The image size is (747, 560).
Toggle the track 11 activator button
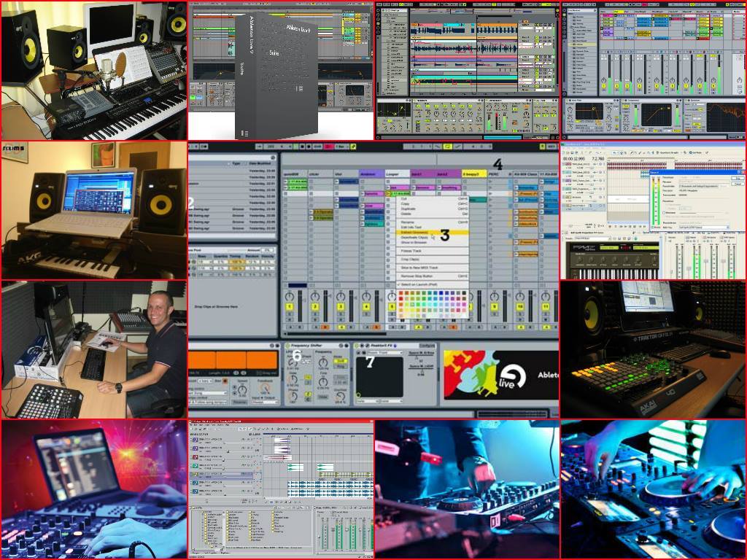coord(546,307)
